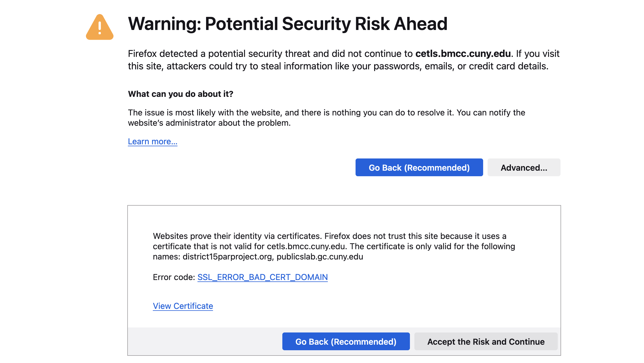Viewport: 644px width, 363px height.
Task: Open the Learn more link
Action: tap(153, 142)
